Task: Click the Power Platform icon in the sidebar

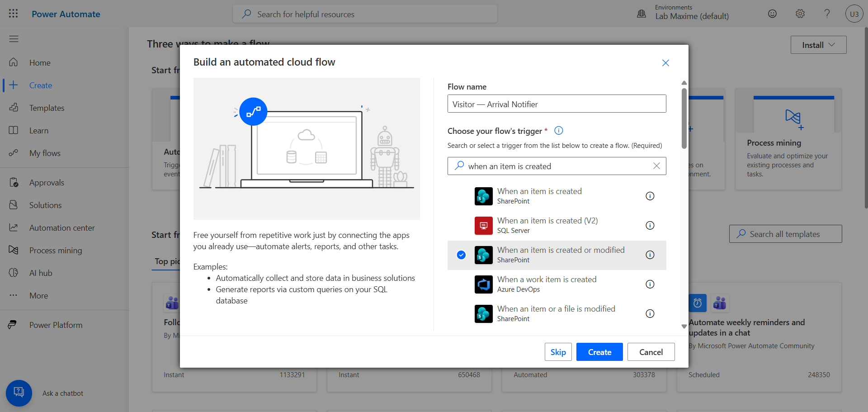Action: (x=13, y=325)
